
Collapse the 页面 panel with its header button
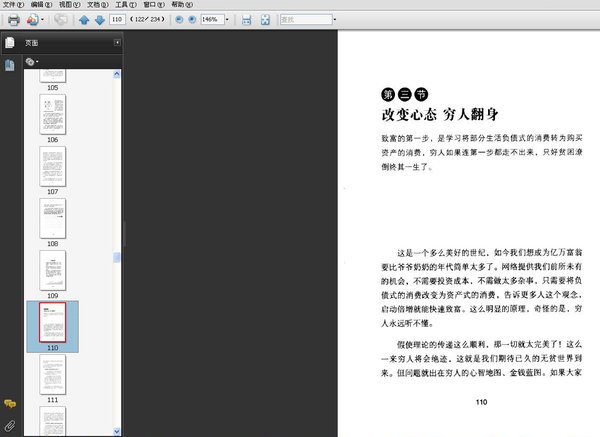117,43
